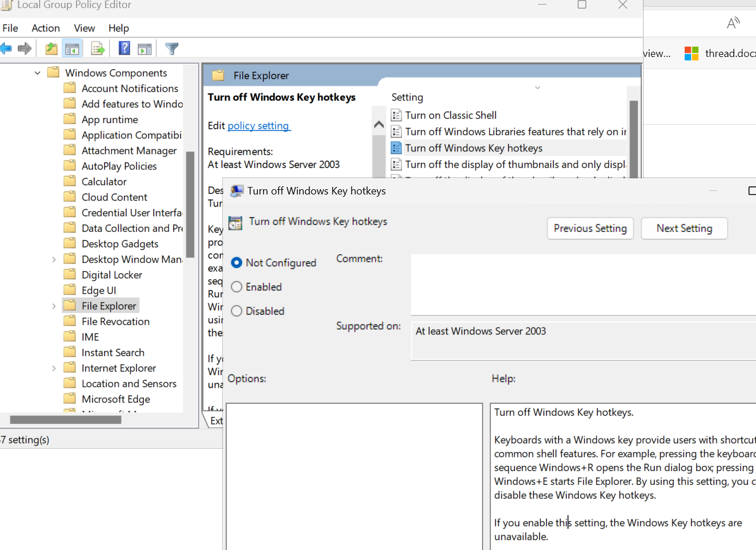Click the Digital Locker folder icon
This screenshot has width=756, height=550.
(70, 274)
